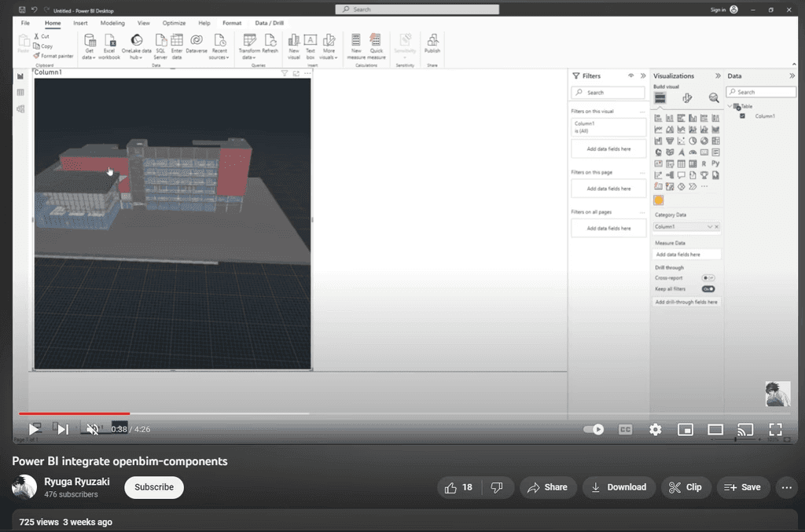Toggle the Cross-report switch
Screen dimensions: 805x532
tap(708, 278)
